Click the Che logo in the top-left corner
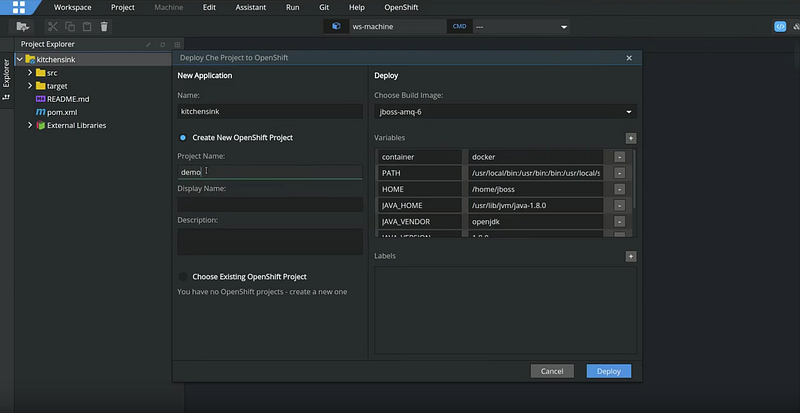Image resolution: width=800 pixels, height=413 pixels. click(19, 7)
